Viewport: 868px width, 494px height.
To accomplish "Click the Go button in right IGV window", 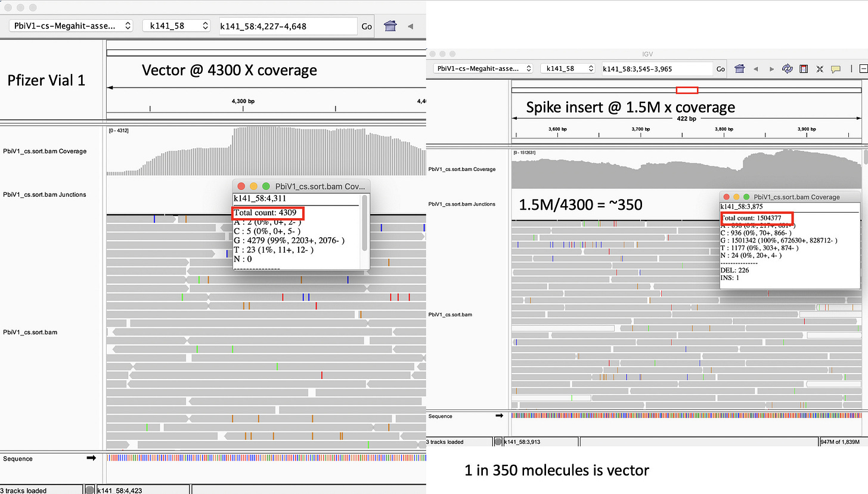I will (721, 69).
